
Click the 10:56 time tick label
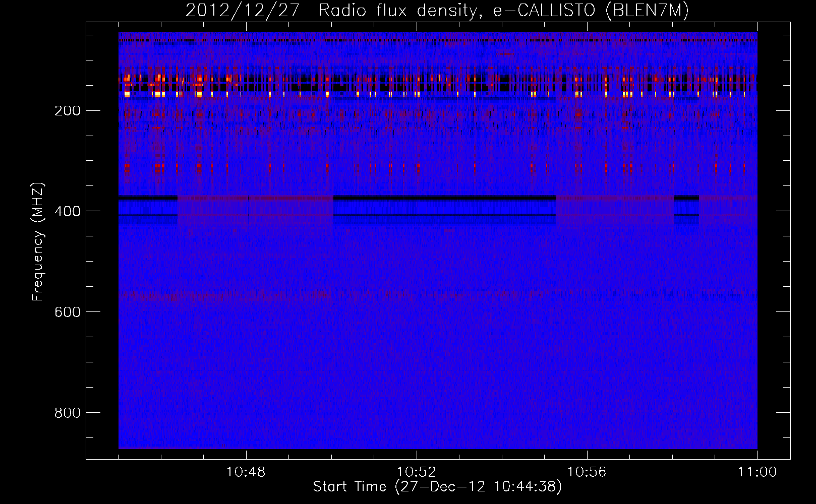[x=587, y=472]
